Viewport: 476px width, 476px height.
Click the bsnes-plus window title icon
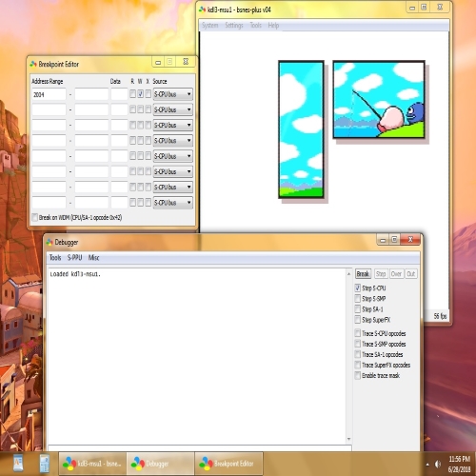click(x=202, y=10)
